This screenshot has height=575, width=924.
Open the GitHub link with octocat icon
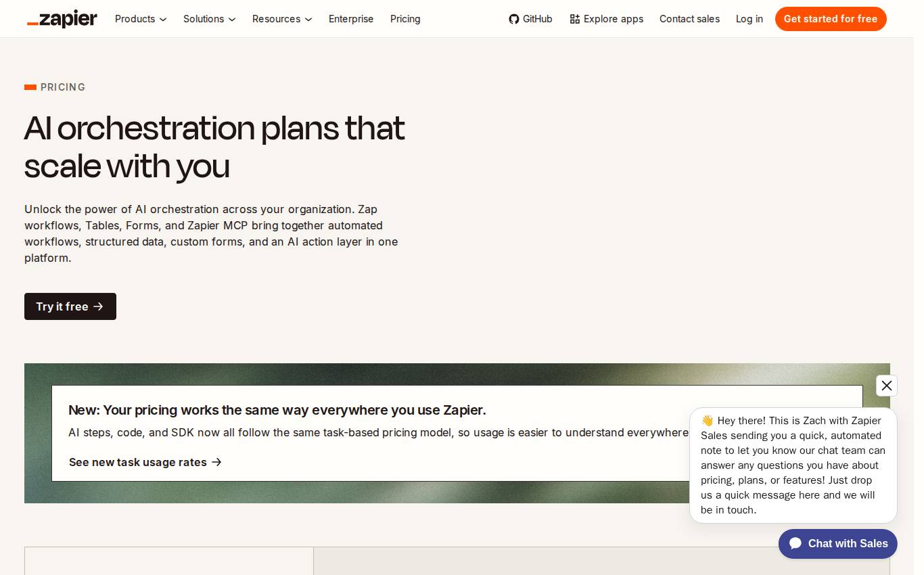pyautogui.click(x=530, y=19)
